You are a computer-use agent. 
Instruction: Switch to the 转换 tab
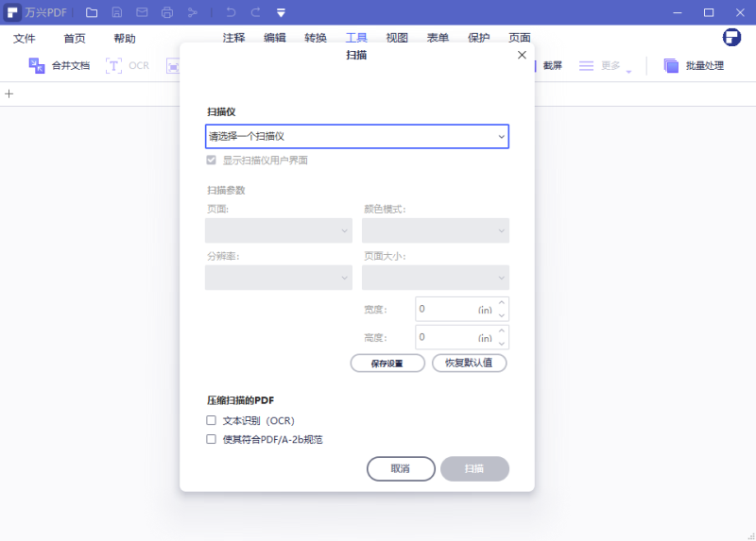(316, 38)
